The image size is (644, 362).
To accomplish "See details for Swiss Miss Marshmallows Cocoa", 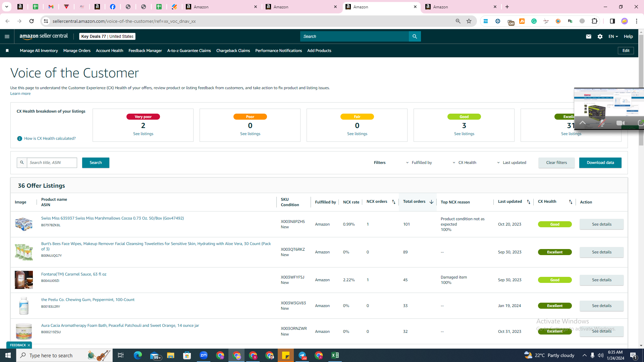I will coord(602,224).
